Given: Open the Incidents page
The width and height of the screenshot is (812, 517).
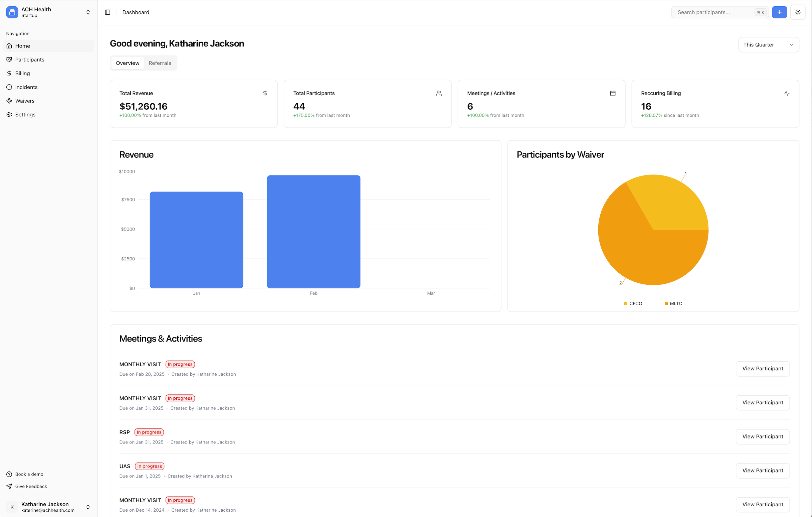Looking at the screenshot, I should click(26, 87).
